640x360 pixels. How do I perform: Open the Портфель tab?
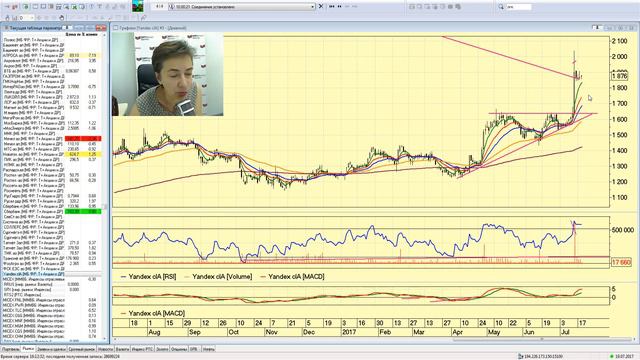(x=11, y=349)
